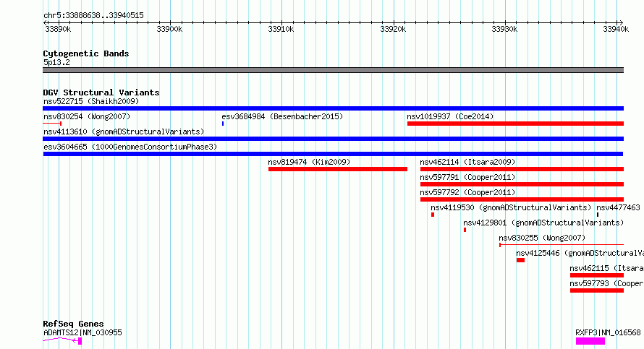Click the nsv1019937 red variant bar
Image resolution: width=644 pixels, height=349 pixels.
(x=515, y=124)
